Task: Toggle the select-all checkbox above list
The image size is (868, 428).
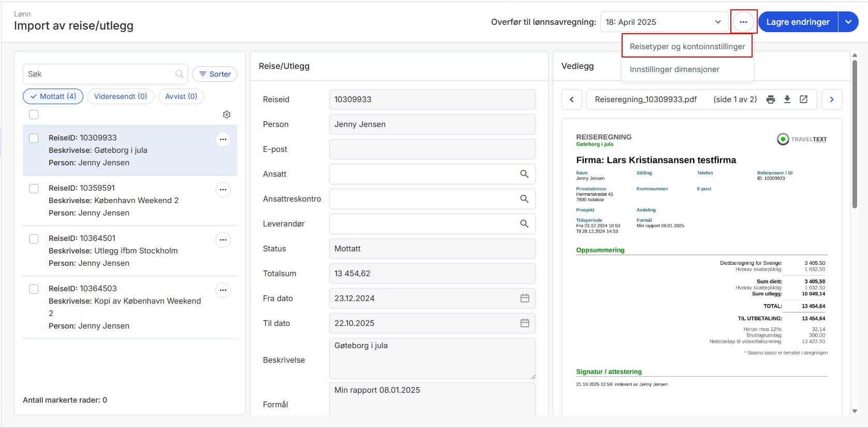Action: (x=34, y=115)
